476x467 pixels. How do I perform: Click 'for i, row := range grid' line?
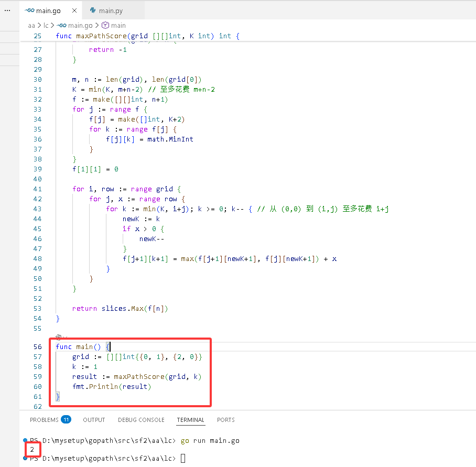coord(126,189)
